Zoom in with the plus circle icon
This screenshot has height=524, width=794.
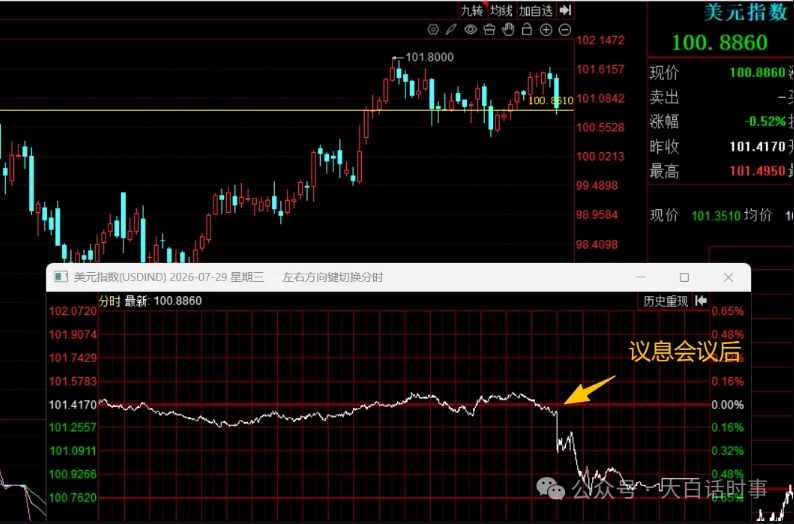[546, 30]
